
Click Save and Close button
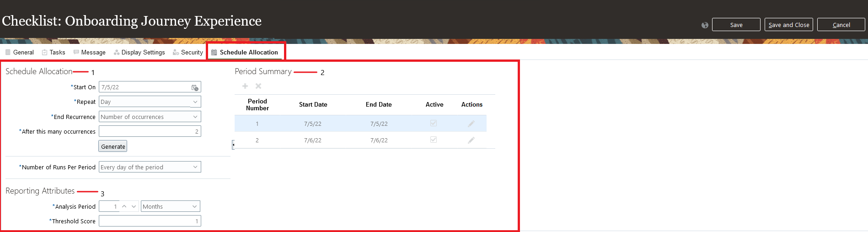pyautogui.click(x=789, y=25)
